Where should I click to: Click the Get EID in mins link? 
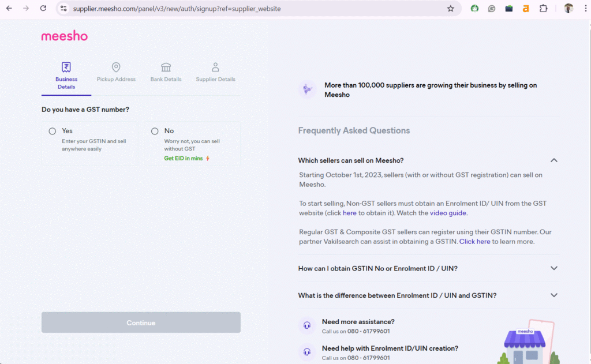[184, 158]
